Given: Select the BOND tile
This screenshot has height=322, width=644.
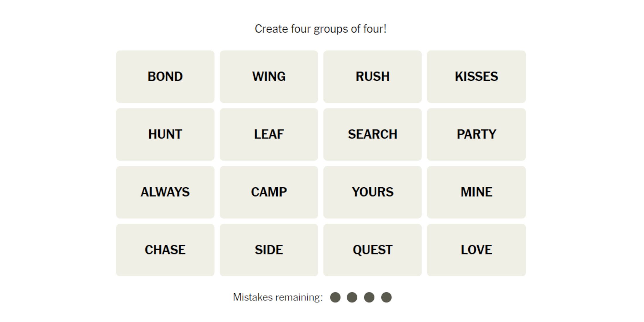Looking at the screenshot, I should click(165, 76).
